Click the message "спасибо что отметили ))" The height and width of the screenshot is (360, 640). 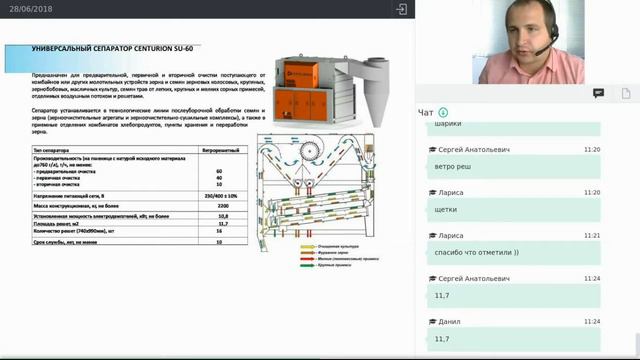click(513, 253)
